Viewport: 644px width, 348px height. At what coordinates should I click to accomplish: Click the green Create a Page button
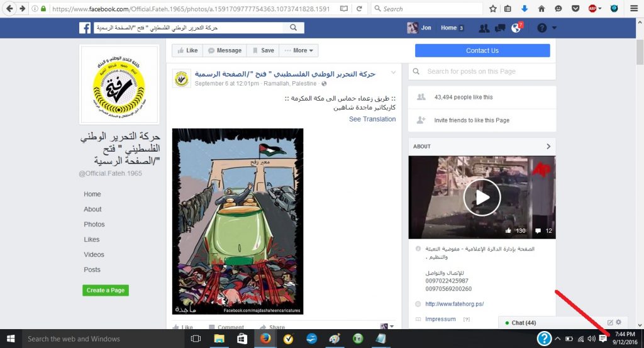coord(106,290)
